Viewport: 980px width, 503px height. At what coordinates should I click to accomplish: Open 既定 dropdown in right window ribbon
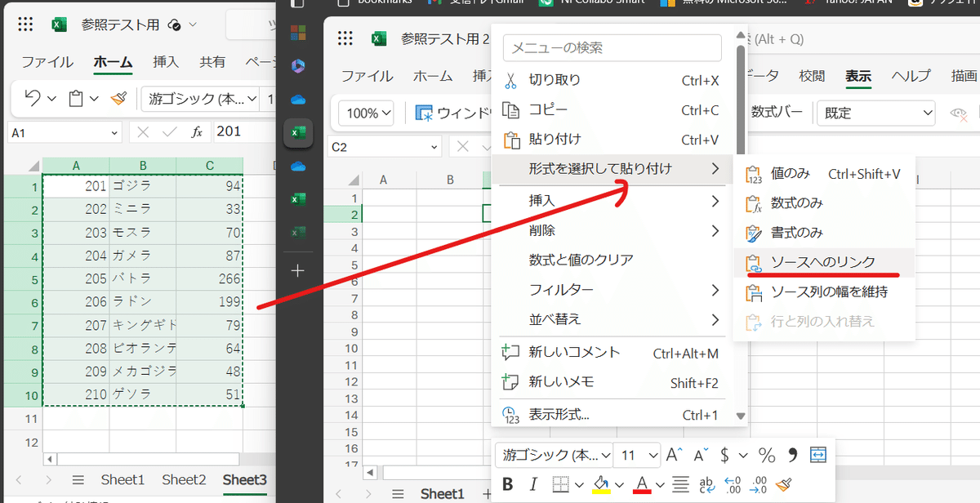click(876, 114)
